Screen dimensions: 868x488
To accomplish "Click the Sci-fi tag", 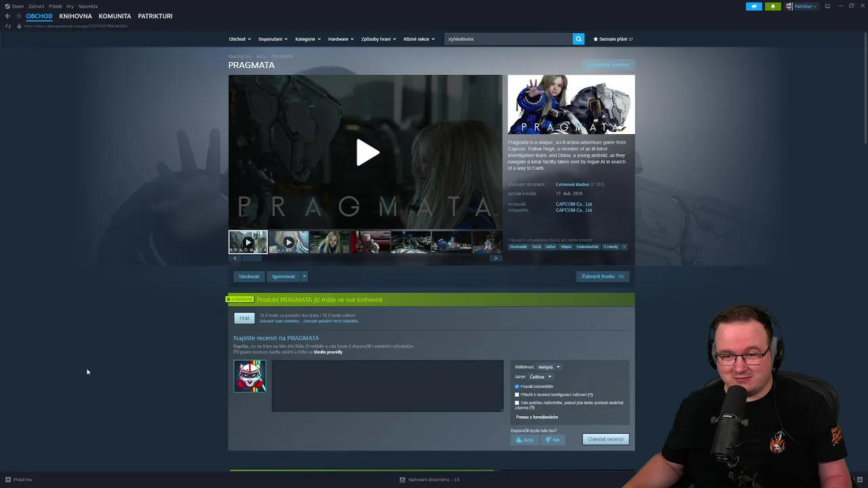I will [x=536, y=247].
